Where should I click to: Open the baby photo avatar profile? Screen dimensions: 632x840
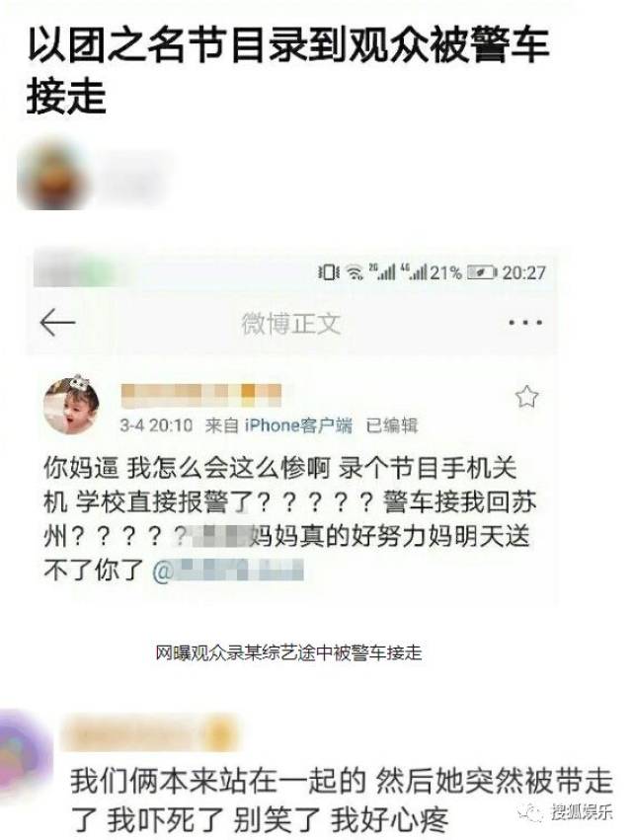click(71, 406)
